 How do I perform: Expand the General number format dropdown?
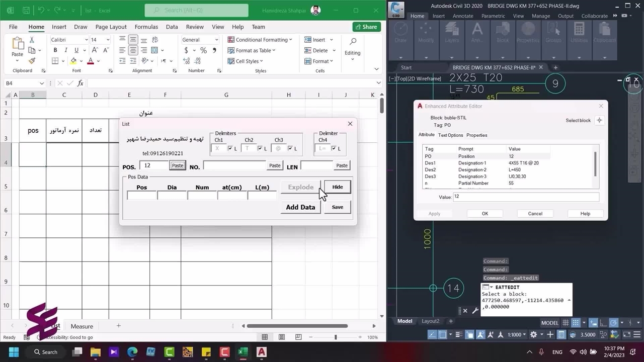(x=217, y=40)
